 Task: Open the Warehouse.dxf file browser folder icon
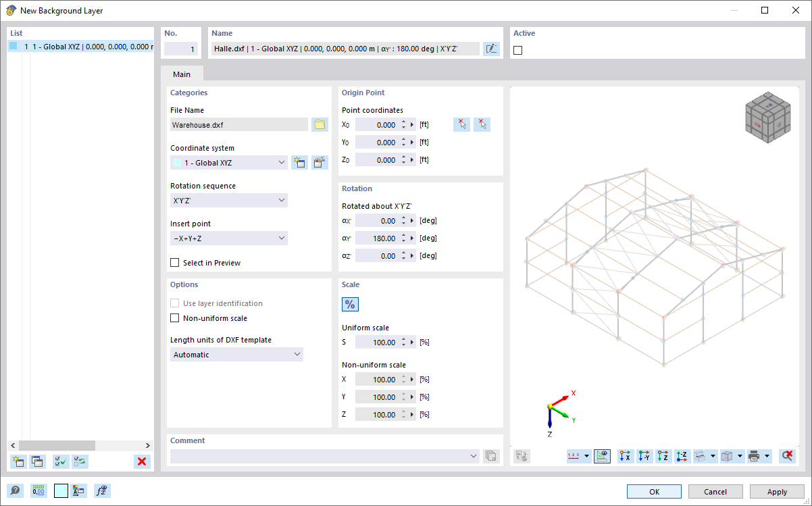point(320,124)
